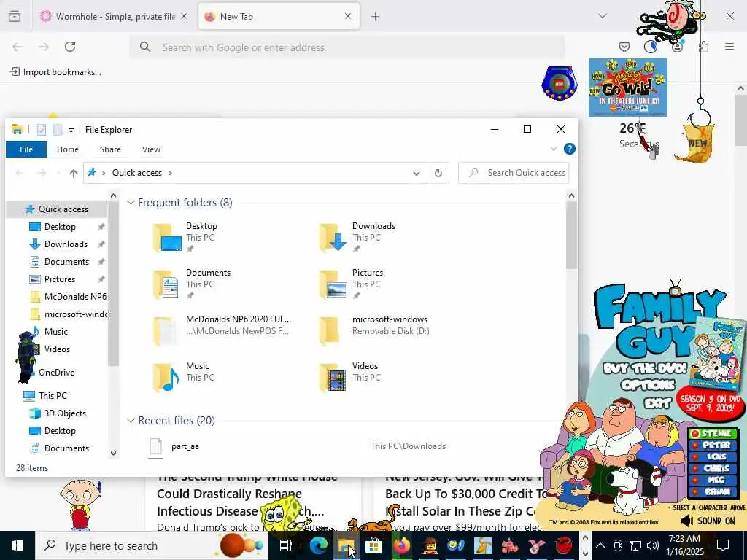The height and width of the screenshot is (560, 747).
Task: Click the Firefox account icon in toolbar
Action: point(678,47)
